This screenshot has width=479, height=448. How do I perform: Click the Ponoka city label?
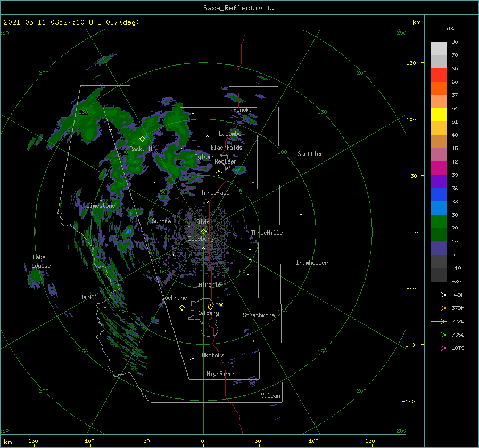[x=243, y=110]
